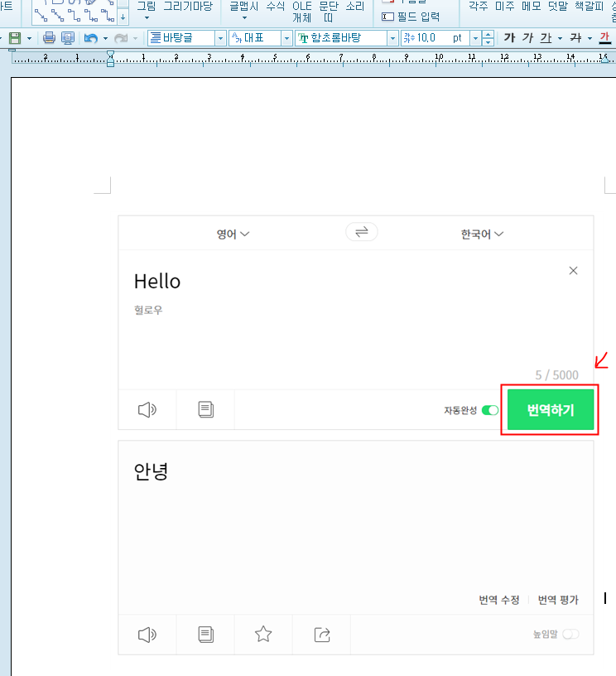Select the elbow connector with double arrow

[108, 16]
